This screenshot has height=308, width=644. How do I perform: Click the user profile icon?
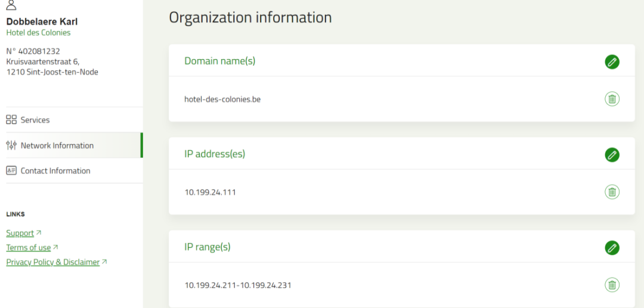point(11,5)
